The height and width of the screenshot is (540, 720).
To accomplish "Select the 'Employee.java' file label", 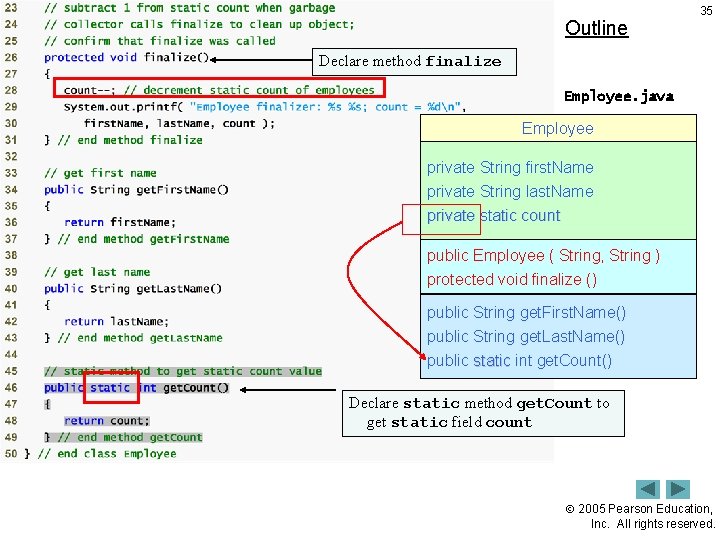I will [619, 96].
